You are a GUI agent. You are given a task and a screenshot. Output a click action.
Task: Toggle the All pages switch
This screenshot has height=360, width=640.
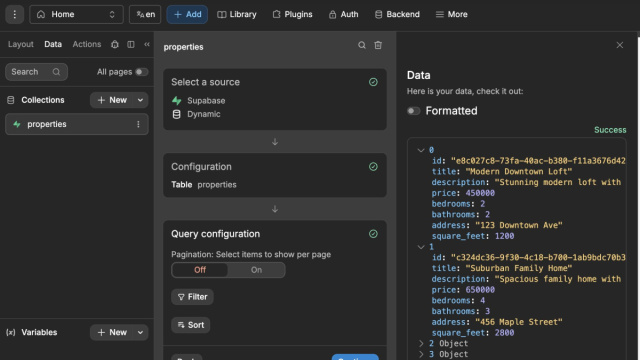(x=141, y=72)
